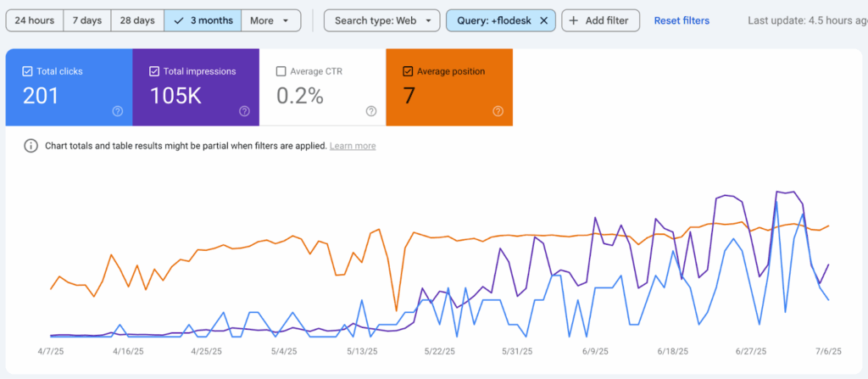The width and height of the screenshot is (868, 379).
Task: Click the Last update status text
Action: point(808,20)
